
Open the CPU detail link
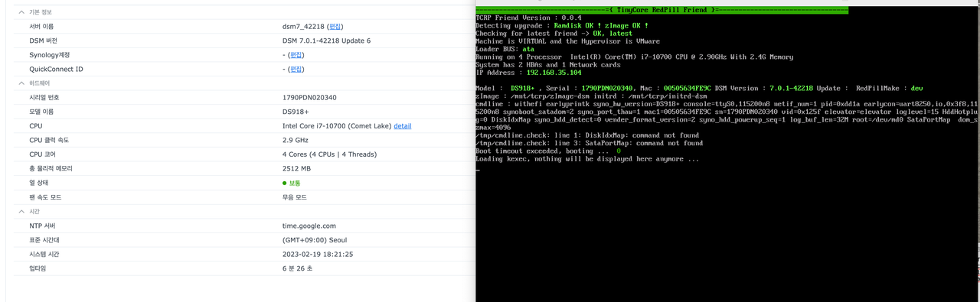click(x=402, y=125)
